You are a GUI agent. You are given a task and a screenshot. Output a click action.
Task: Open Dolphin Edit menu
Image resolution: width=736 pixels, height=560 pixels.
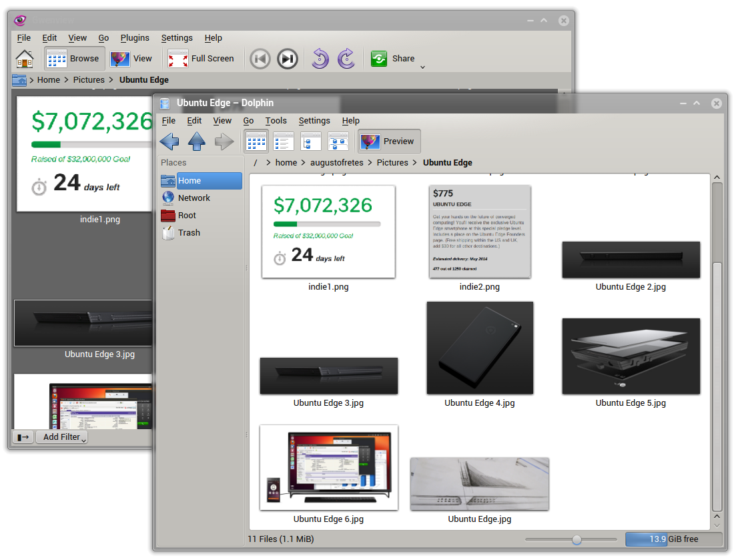[x=194, y=121]
